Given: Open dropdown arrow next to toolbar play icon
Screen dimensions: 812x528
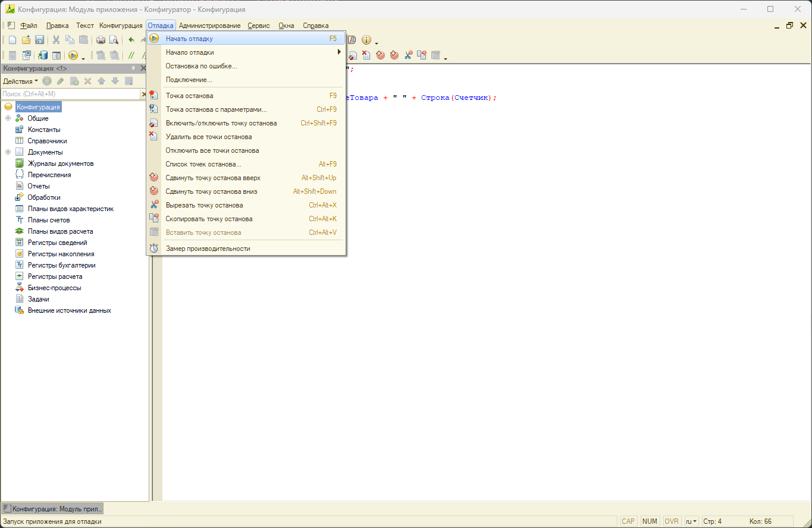Looking at the screenshot, I should [x=83, y=59].
